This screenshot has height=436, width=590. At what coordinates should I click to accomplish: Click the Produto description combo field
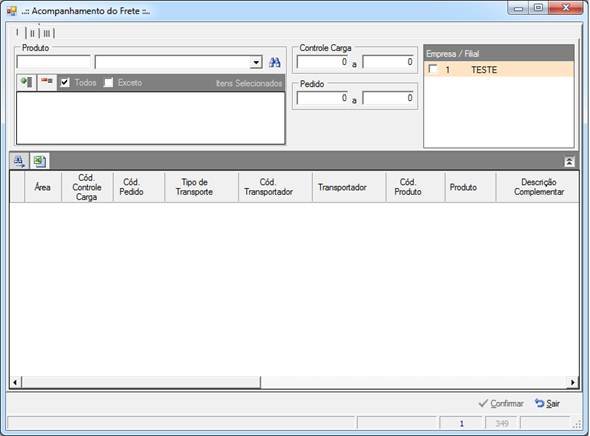178,62
